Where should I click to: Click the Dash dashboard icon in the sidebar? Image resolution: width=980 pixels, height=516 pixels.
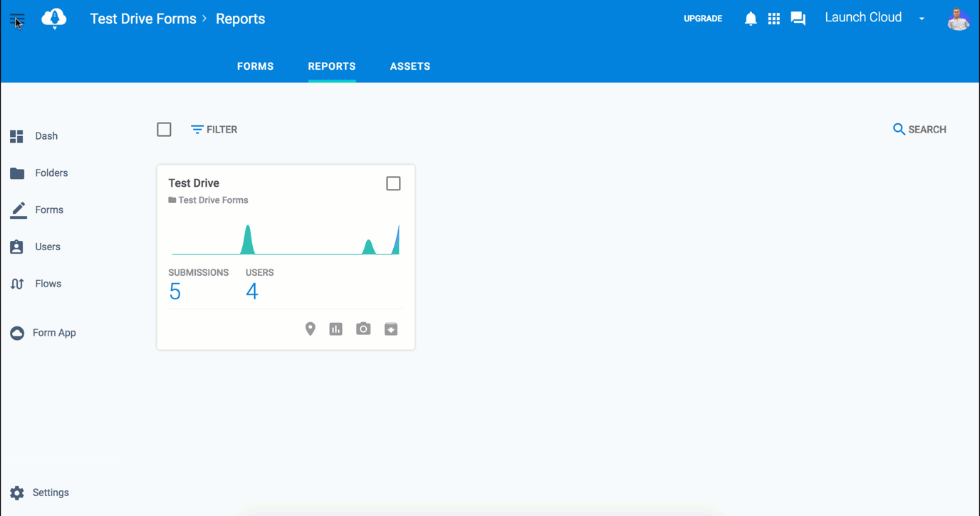(17, 136)
